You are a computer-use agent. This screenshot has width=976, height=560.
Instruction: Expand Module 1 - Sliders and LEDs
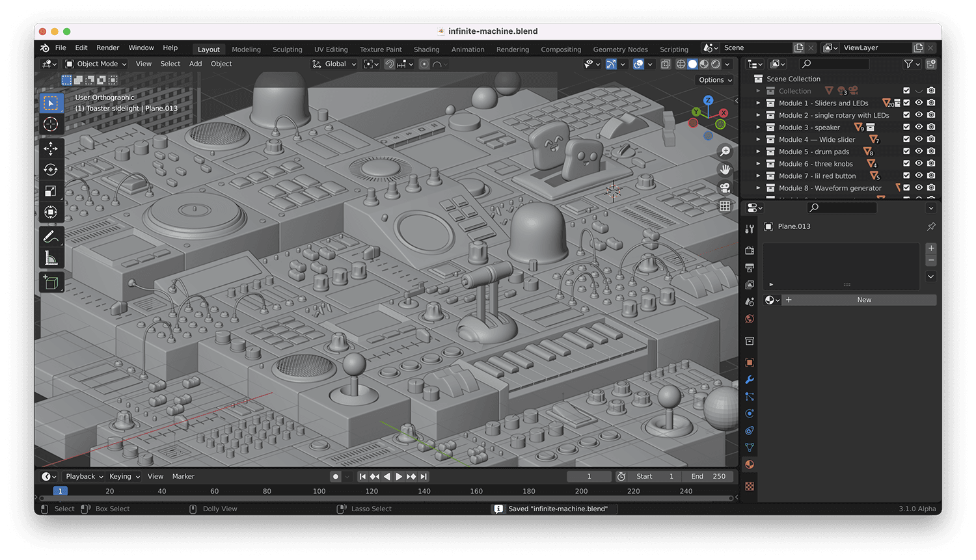click(757, 103)
